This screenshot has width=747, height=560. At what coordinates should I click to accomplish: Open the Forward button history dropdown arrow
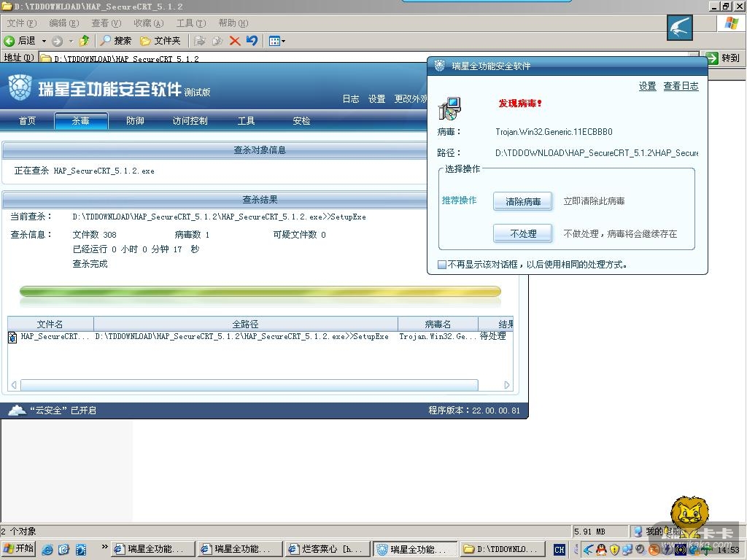[71, 42]
